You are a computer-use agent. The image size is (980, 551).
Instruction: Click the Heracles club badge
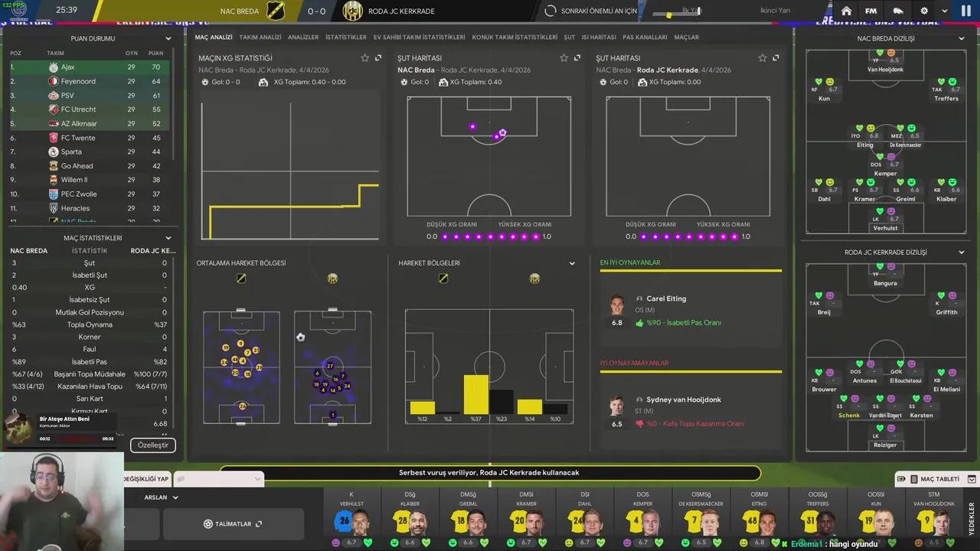point(54,208)
